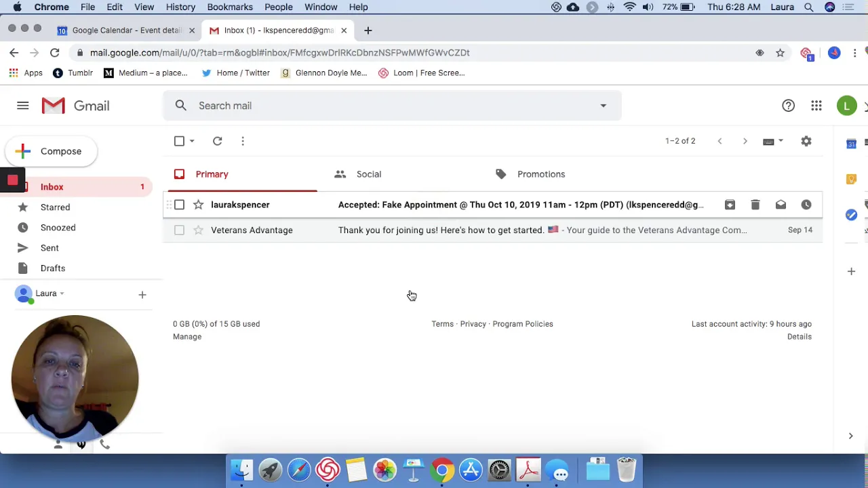Open the Bookmarks menu
The image size is (868, 488).
point(230,7)
